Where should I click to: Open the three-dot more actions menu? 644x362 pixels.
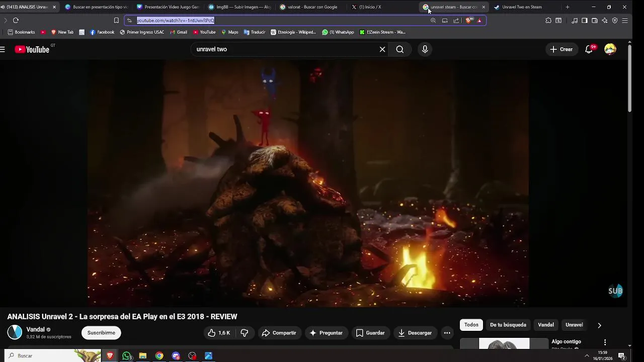[447, 333]
